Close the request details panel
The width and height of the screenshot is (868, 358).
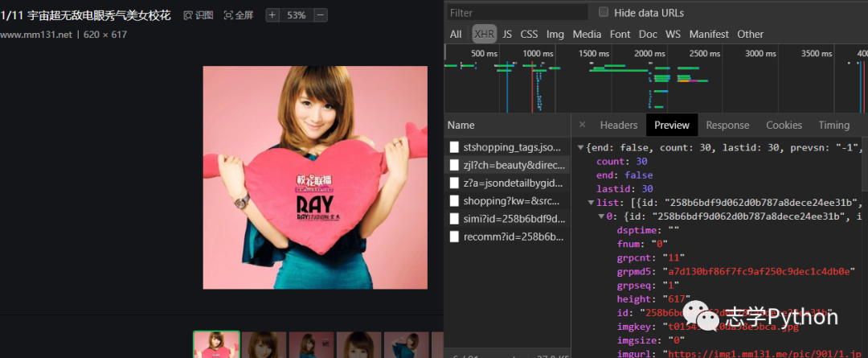(x=583, y=125)
